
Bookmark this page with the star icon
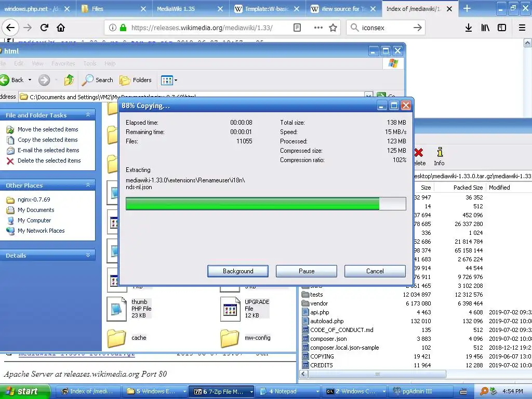pyautogui.click(x=333, y=28)
